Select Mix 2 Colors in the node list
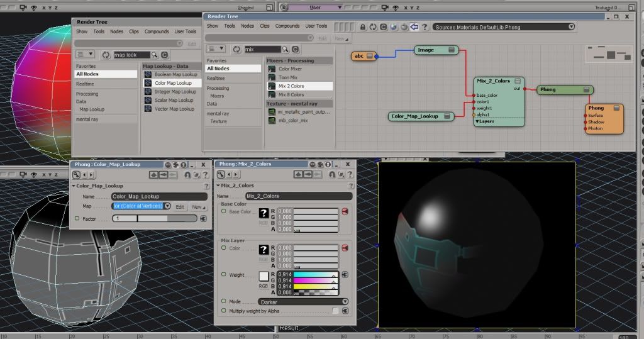This screenshot has width=644, height=339. point(299,86)
